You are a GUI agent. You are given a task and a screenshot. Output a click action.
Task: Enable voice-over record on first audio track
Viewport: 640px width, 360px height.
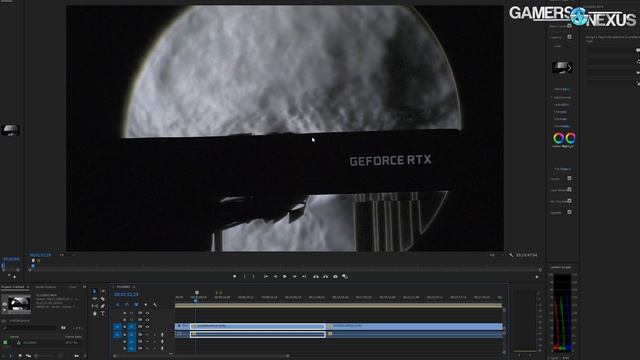(162, 335)
